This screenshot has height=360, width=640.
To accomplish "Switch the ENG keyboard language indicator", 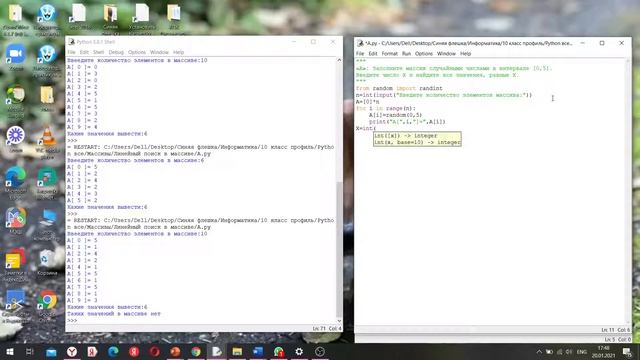I will 582,351.
